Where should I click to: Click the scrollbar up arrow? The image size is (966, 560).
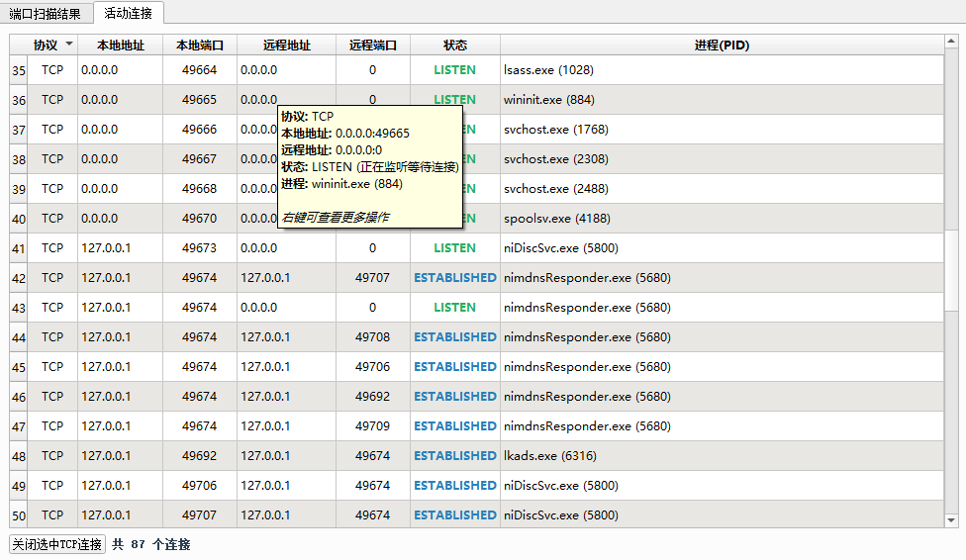(x=951, y=42)
